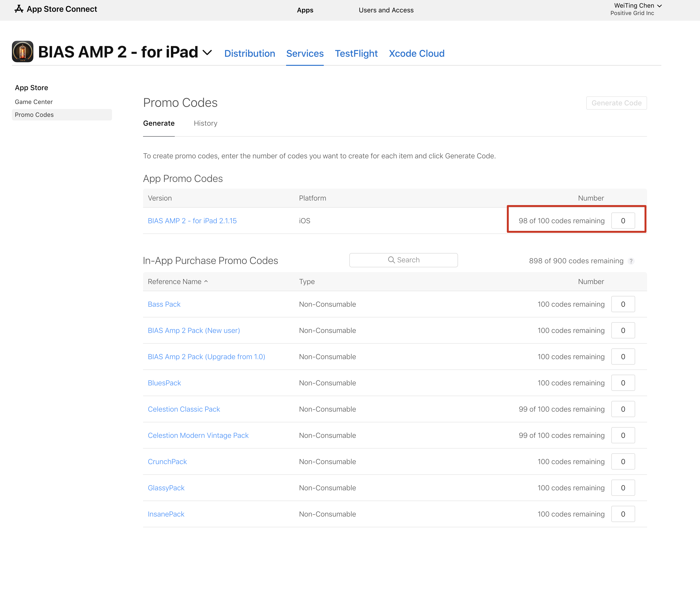Focus the in-app purchase Search field

tap(403, 260)
